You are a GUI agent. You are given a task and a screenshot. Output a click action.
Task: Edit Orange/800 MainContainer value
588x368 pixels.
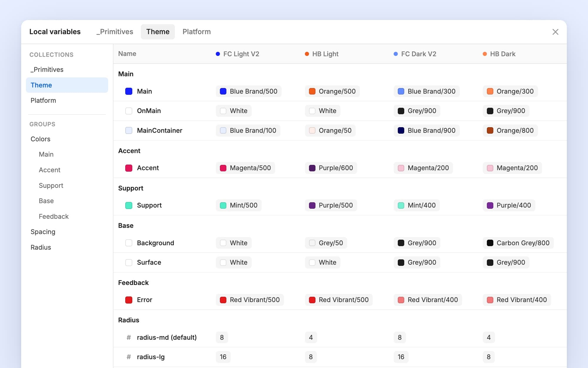coord(510,130)
